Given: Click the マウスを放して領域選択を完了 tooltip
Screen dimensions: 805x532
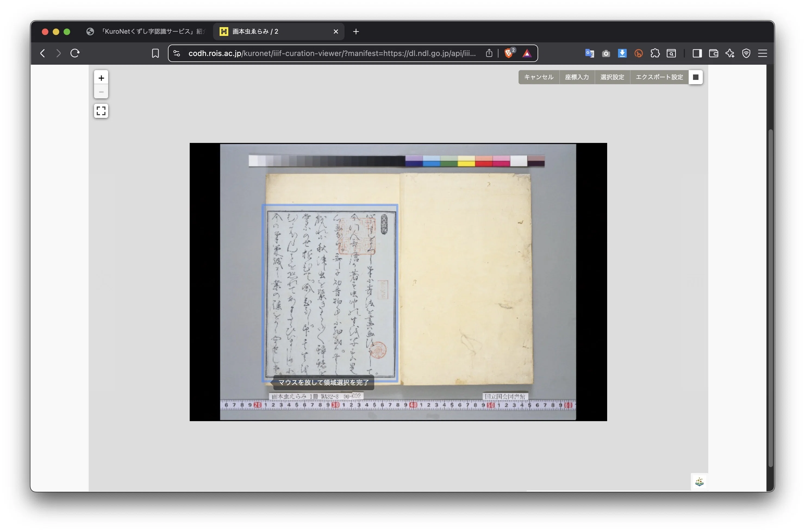Looking at the screenshot, I should click(x=323, y=382).
